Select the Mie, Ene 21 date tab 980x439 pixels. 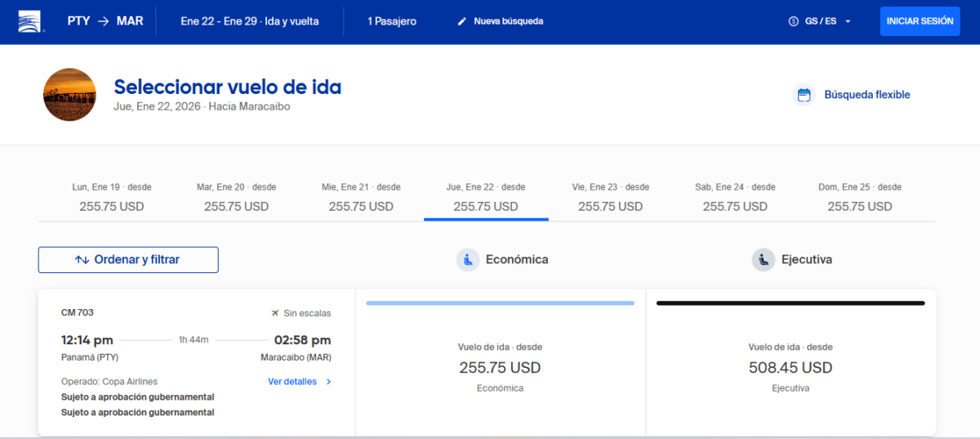(361, 198)
